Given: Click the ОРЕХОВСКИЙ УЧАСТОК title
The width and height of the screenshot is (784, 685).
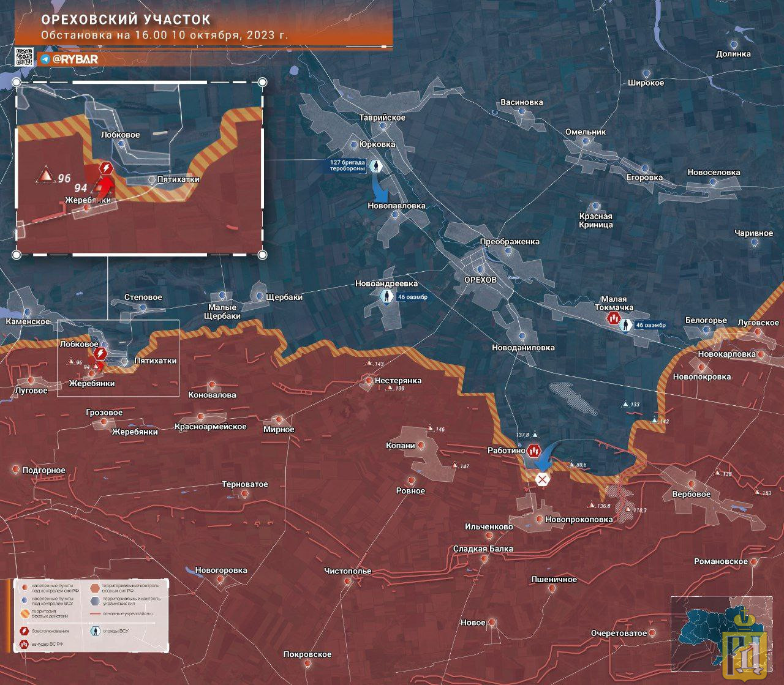Looking at the screenshot, I should tap(126, 21).
